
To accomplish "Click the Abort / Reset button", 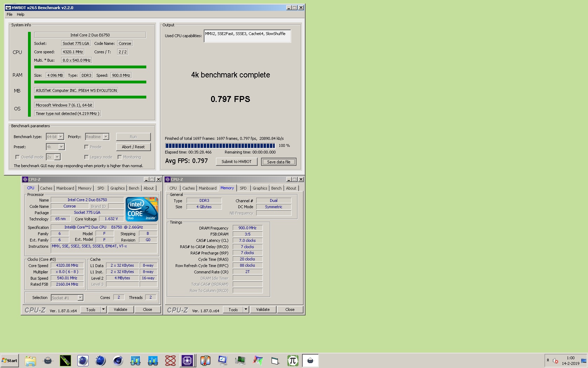I will (133, 147).
